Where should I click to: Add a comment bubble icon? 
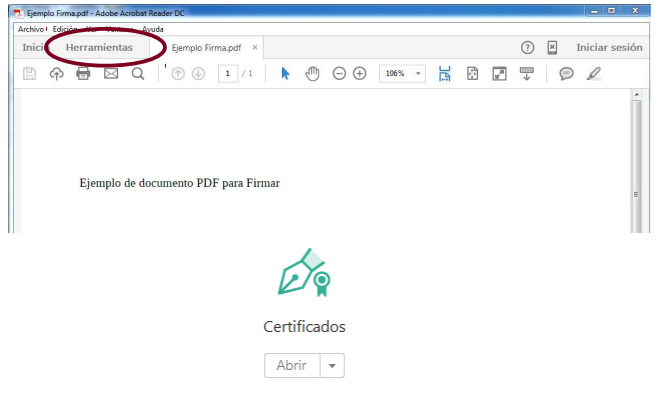566,74
